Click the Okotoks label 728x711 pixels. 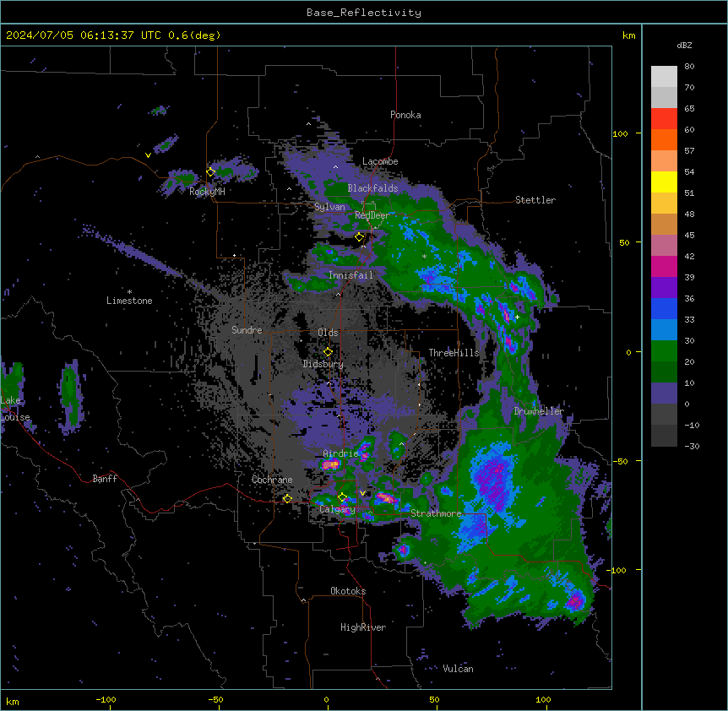[x=348, y=591]
